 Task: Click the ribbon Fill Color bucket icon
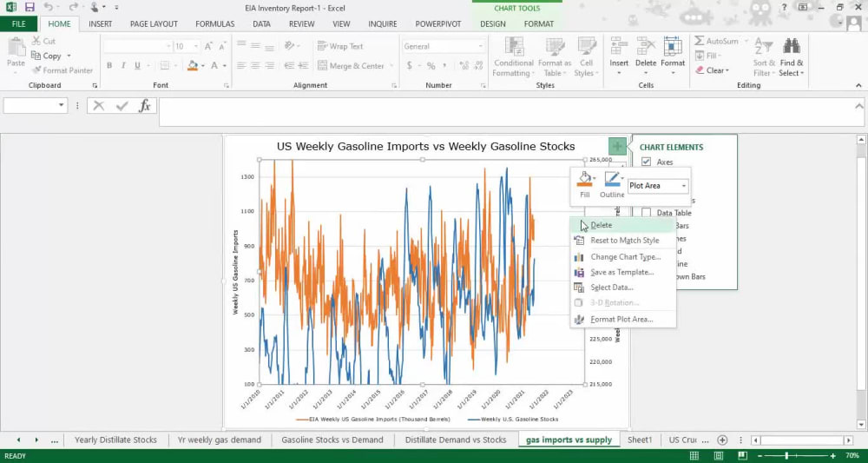(x=193, y=66)
